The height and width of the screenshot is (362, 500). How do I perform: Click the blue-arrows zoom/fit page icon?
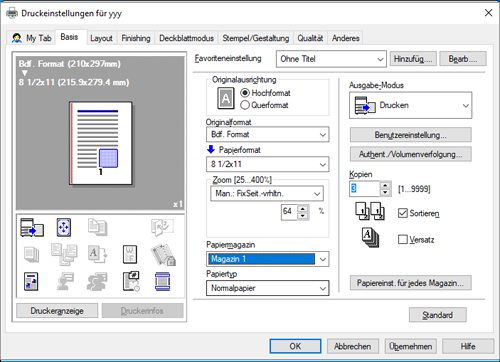[64, 227]
